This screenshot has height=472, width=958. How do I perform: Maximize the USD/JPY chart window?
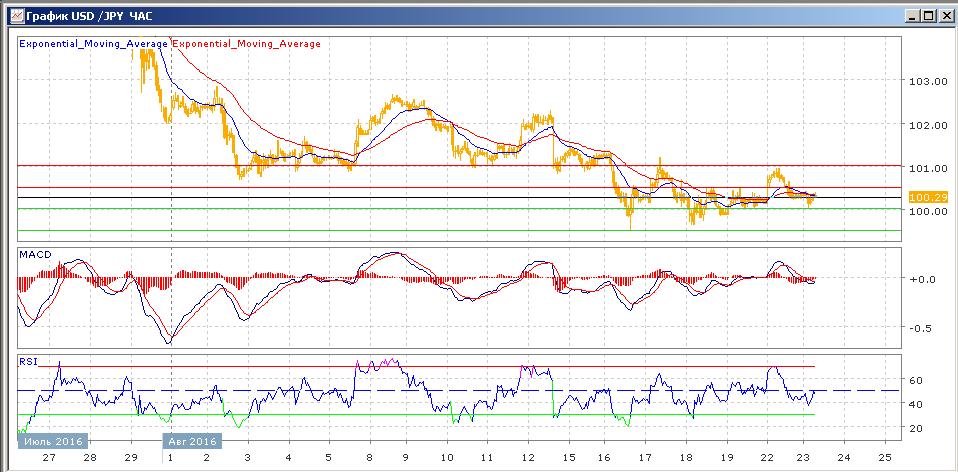pyautogui.click(x=927, y=15)
